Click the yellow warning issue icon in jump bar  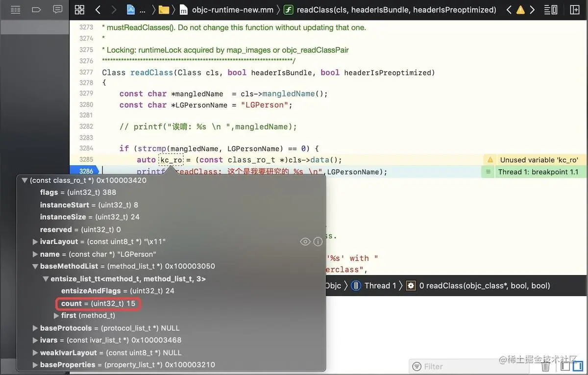[520, 10]
